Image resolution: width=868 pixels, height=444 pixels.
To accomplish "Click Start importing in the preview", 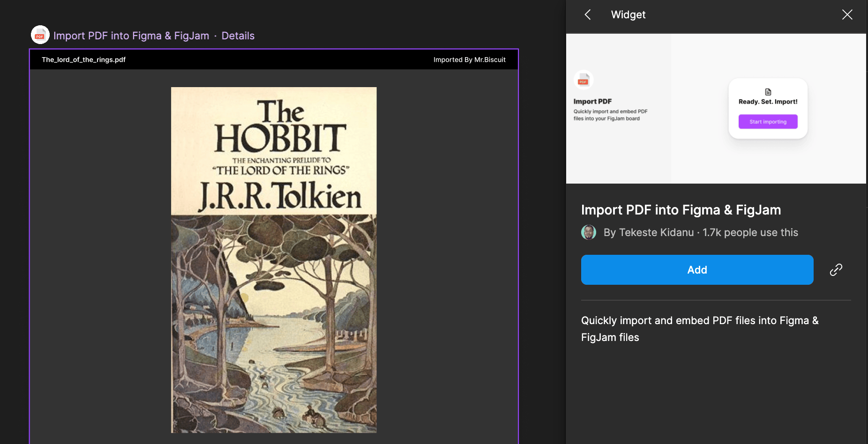I will 768,122.
